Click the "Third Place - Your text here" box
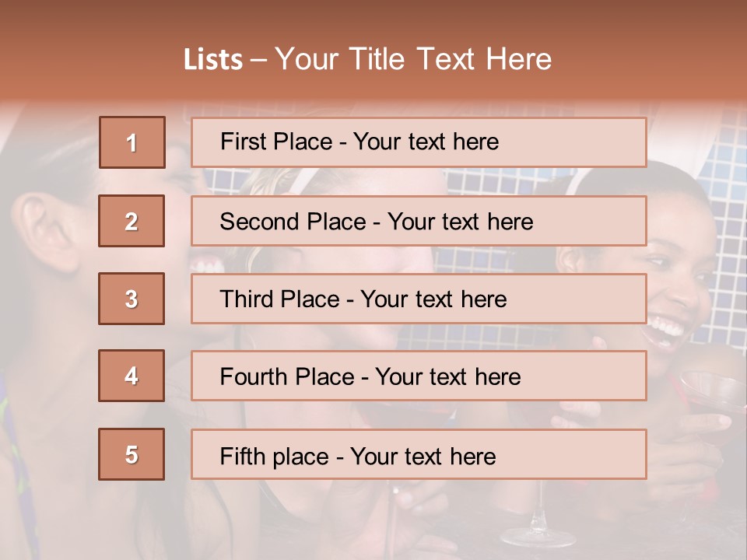This screenshot has width=747, height=560. coord(419,299)
